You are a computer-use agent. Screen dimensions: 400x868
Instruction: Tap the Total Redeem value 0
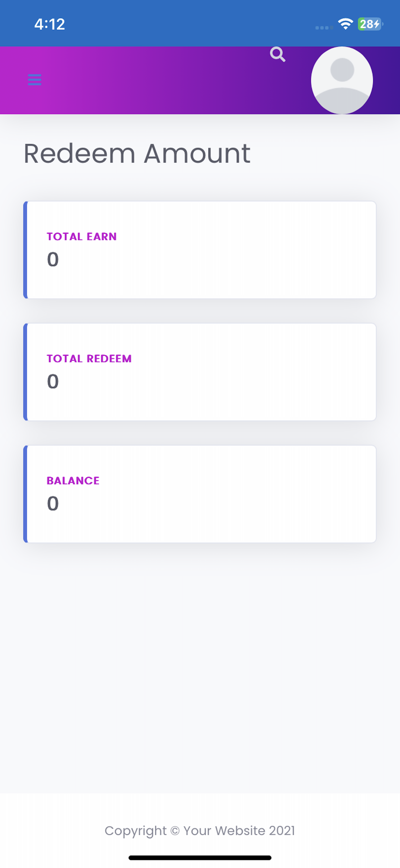coord(53,382)
